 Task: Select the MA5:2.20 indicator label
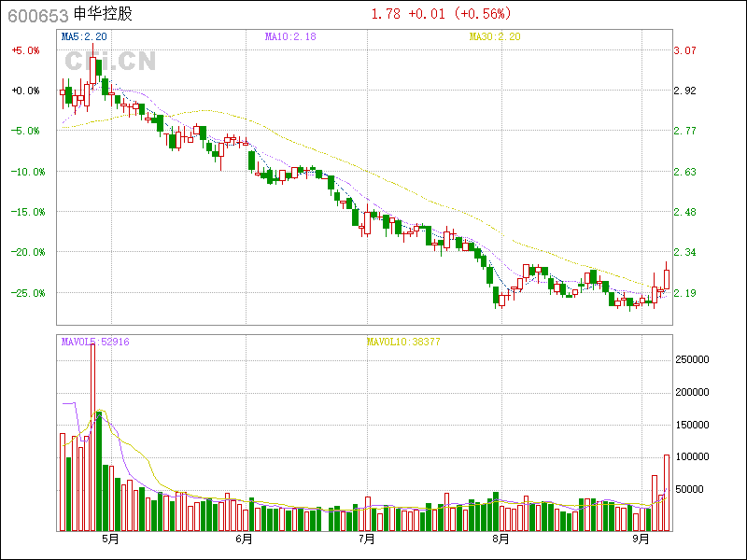click(84, 36)
